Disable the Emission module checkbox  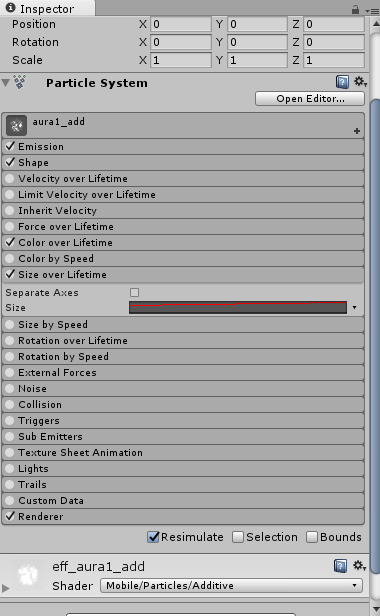click(x=10, y=146)
